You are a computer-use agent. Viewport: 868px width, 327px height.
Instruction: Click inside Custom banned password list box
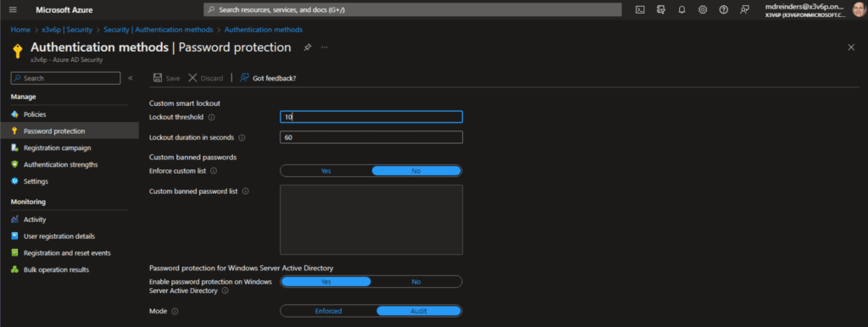371,219
